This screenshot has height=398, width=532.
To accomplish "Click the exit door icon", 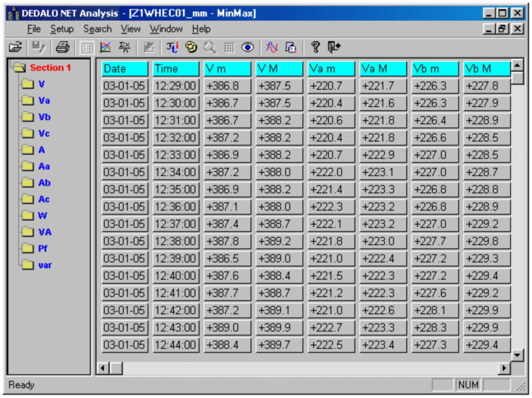I will pyautogui.click(x=334, y=47).
